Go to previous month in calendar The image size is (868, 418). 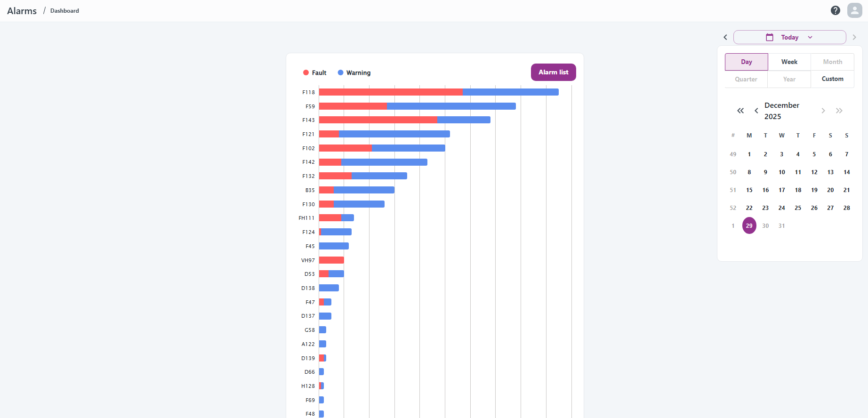tap(756, 111)
